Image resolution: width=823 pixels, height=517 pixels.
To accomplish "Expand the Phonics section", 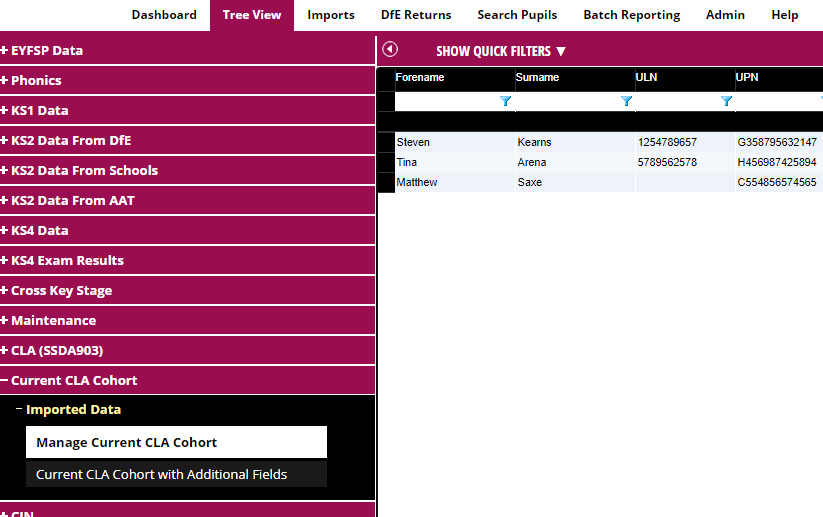I will click(187, 80).
